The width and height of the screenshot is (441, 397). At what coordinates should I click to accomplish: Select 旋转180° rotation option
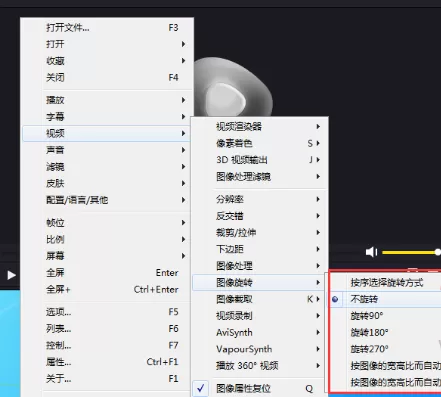385,332
